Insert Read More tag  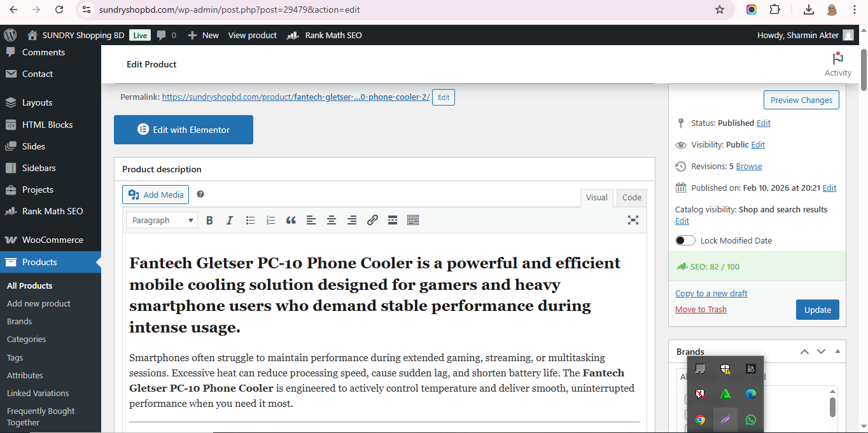click(x=393, y=220)
